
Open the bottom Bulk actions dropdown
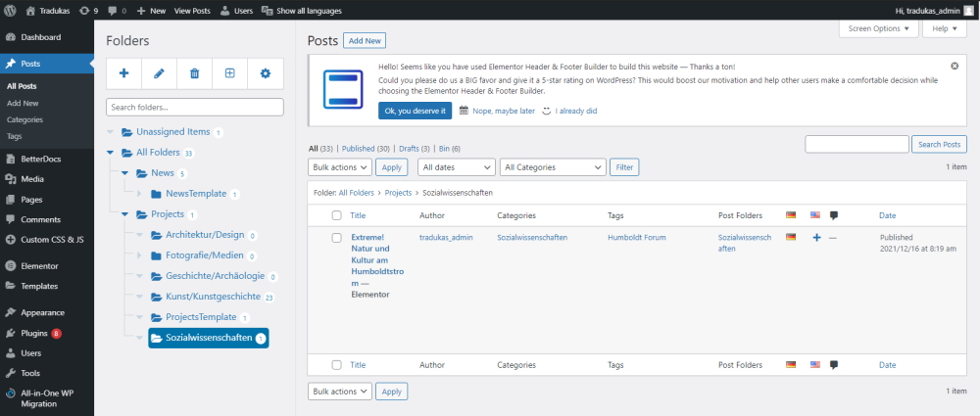pyautogui.click(x=339, y=391)
